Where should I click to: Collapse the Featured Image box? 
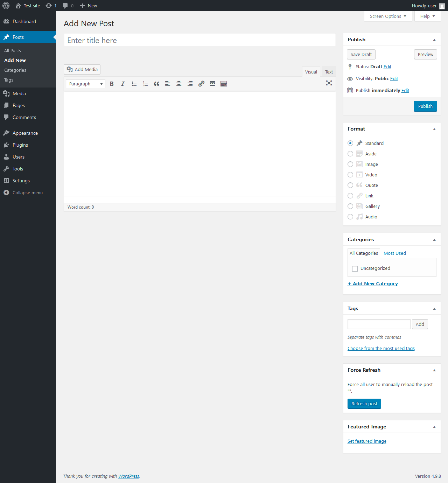434,427
